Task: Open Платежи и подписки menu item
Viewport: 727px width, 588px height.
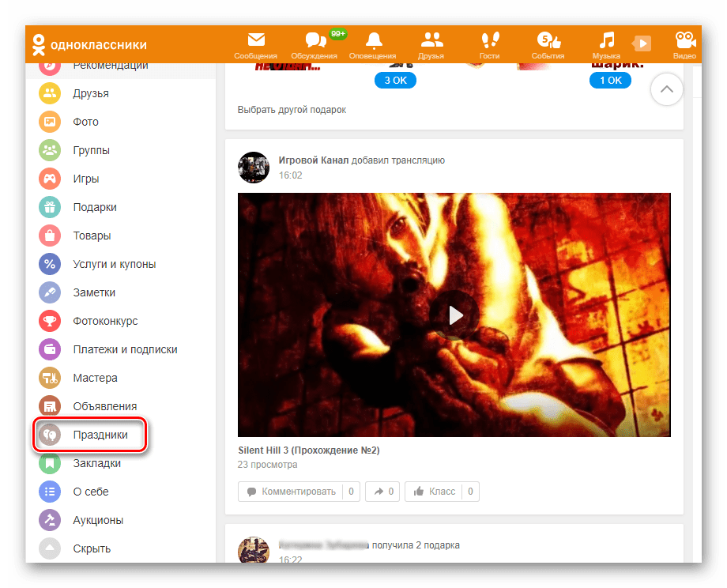Action: pyautogui.click(x=125, y=349)
